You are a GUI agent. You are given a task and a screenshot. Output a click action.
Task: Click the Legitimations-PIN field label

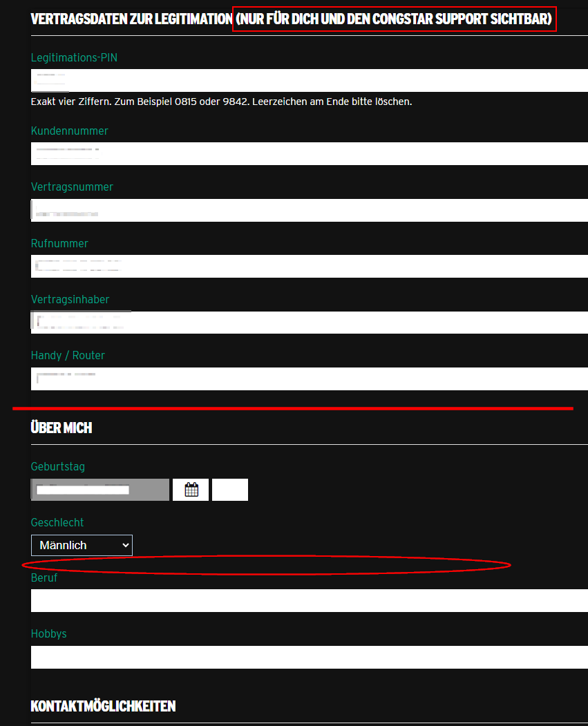click(x=74, y=58)
